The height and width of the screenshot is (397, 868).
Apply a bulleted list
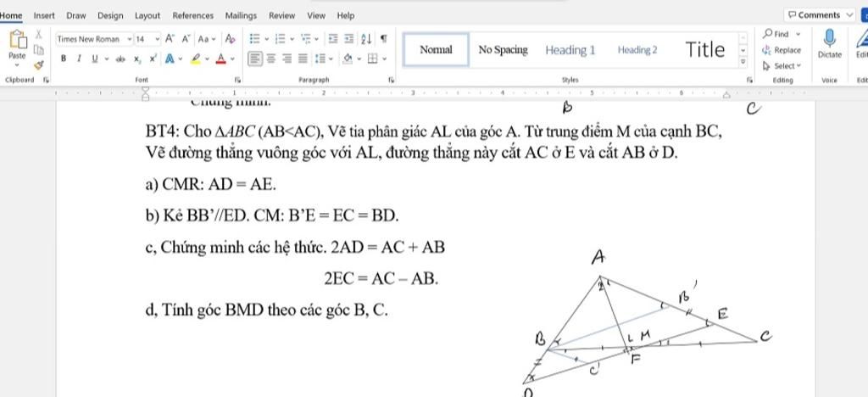(254, 39)
